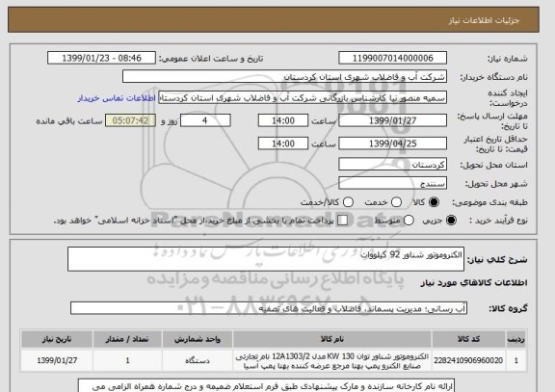Click the اطلاعات کالاهای مورد نیاز heading

click(474, 282)
